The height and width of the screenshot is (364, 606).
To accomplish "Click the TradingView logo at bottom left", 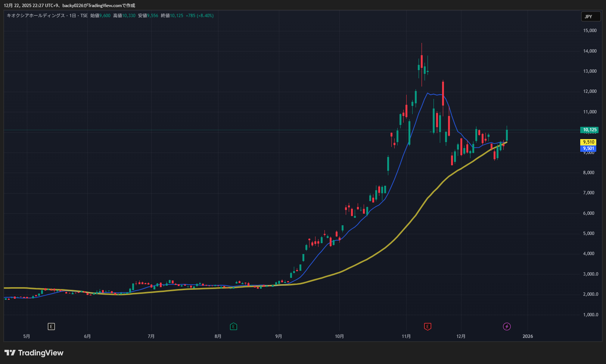I will click(x=34, y=353).
